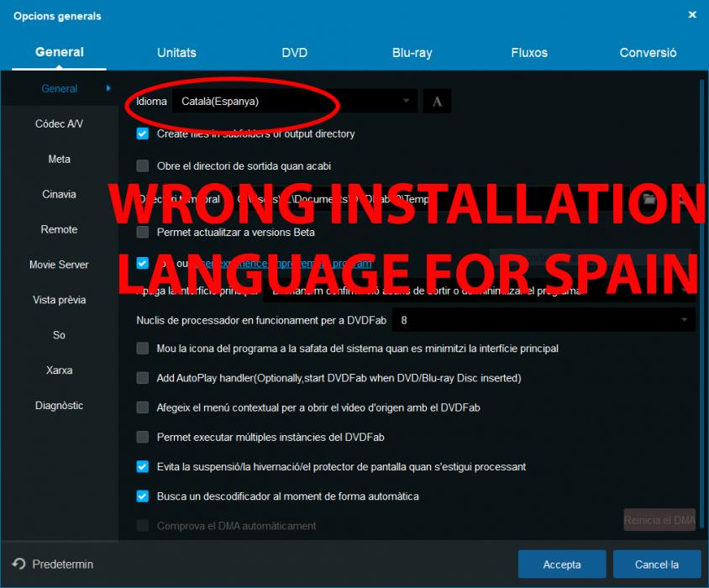The width and height of the screenshot is (709, 588).
Task: Enable Obre el directori de sortida checkbox
Action: click(143, 166)
